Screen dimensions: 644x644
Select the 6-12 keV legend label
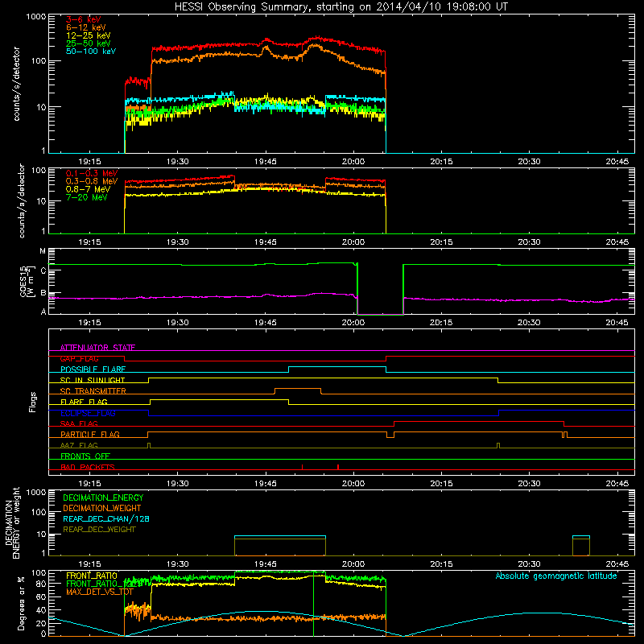pos(86,27)
